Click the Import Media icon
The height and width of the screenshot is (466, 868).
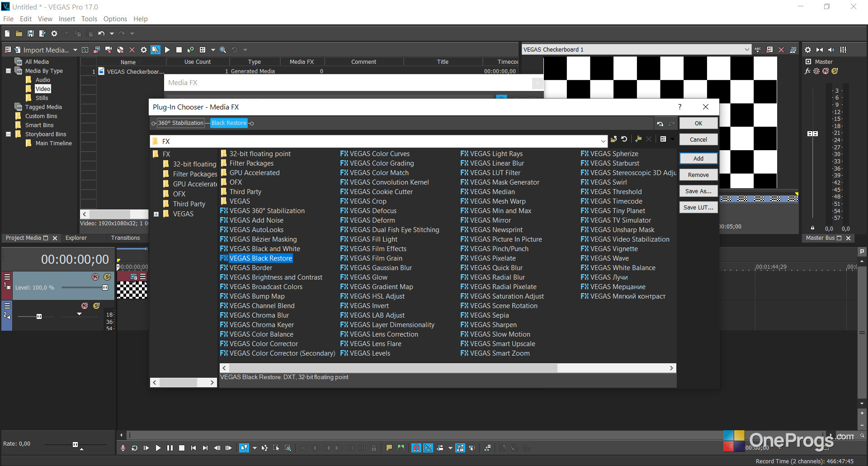point(18,50)
